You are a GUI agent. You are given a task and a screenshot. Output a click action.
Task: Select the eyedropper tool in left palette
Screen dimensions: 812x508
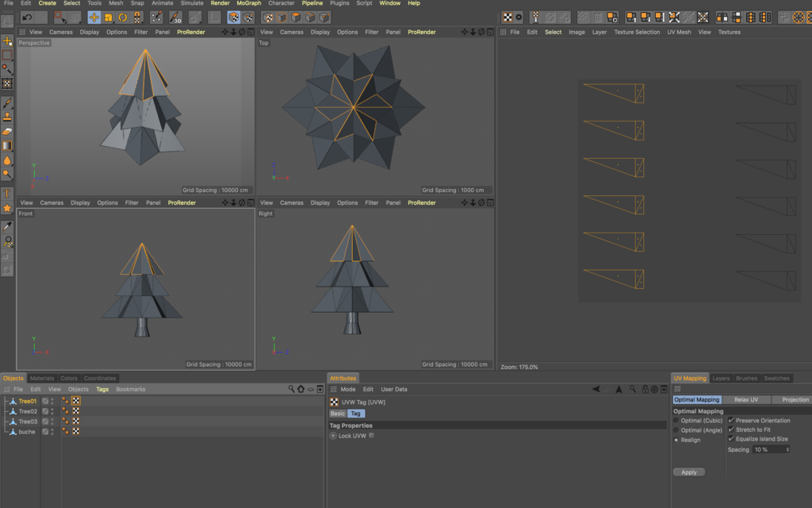7,226
